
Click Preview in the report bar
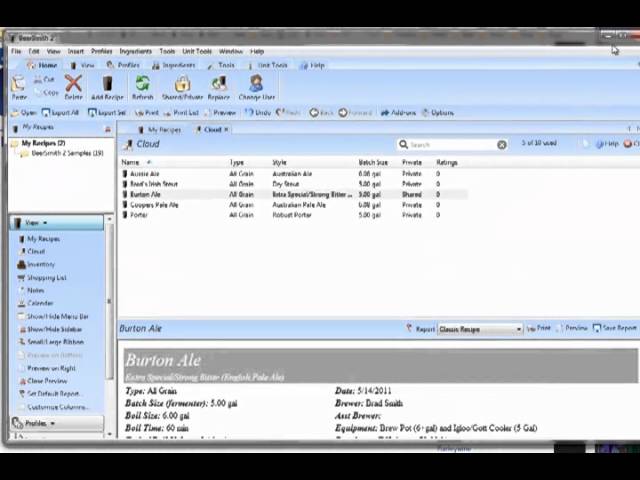(x=571, y=328)
